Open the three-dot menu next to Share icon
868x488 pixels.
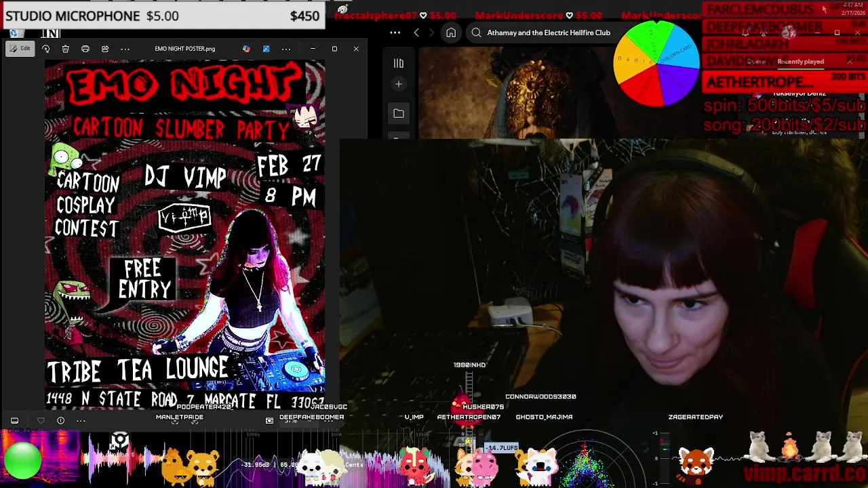coord(125,49)
